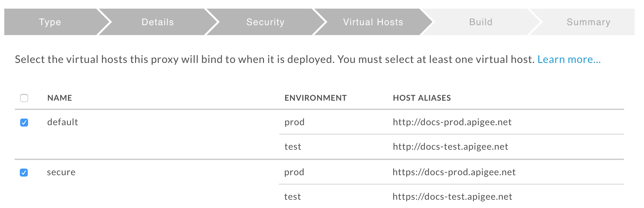
Task: Click the https://docs-prod.apigee.net host alias
Action: coord(454,172)
